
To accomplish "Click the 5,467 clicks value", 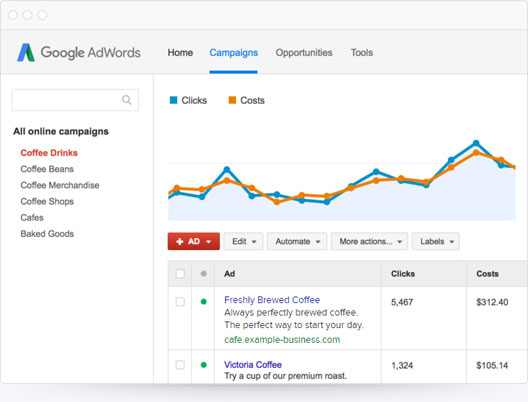I will tap(402, 302).
